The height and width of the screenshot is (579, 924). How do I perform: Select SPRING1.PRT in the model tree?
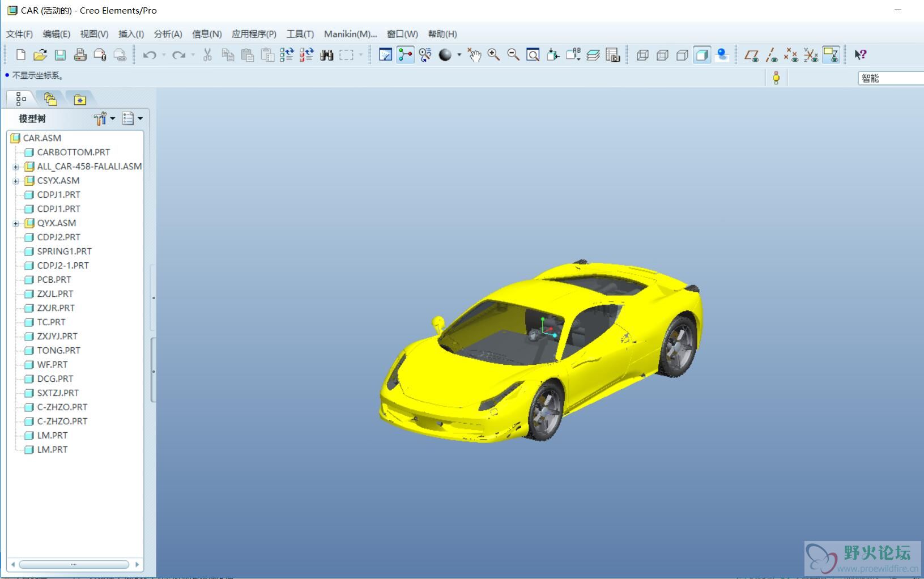64,251
